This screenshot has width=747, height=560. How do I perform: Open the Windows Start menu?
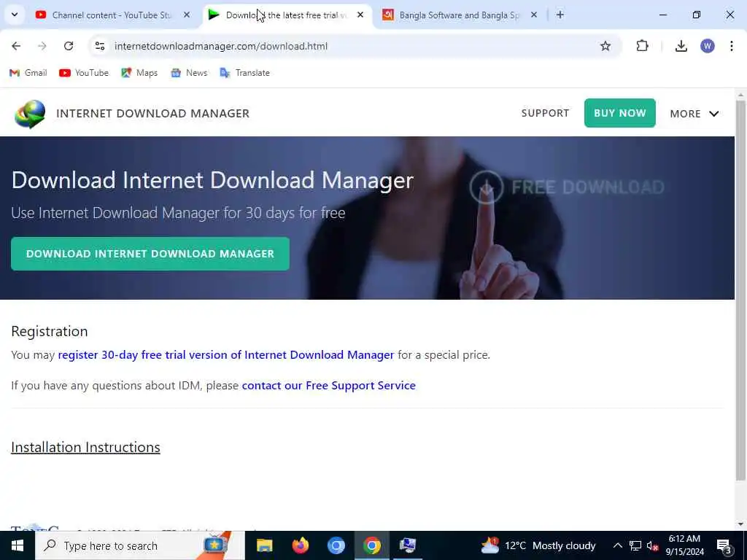coord(18,545)
